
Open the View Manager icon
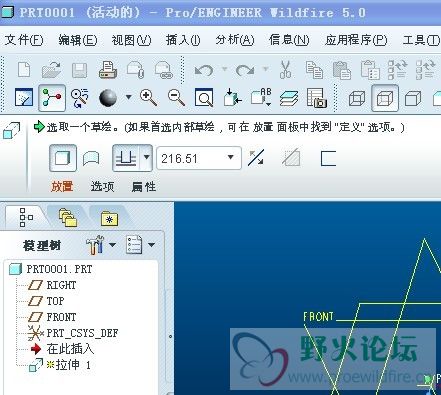coord(316,98)
